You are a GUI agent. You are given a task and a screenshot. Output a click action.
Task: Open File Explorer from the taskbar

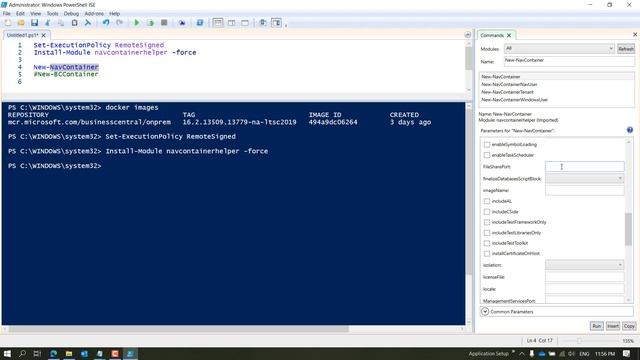69,353
